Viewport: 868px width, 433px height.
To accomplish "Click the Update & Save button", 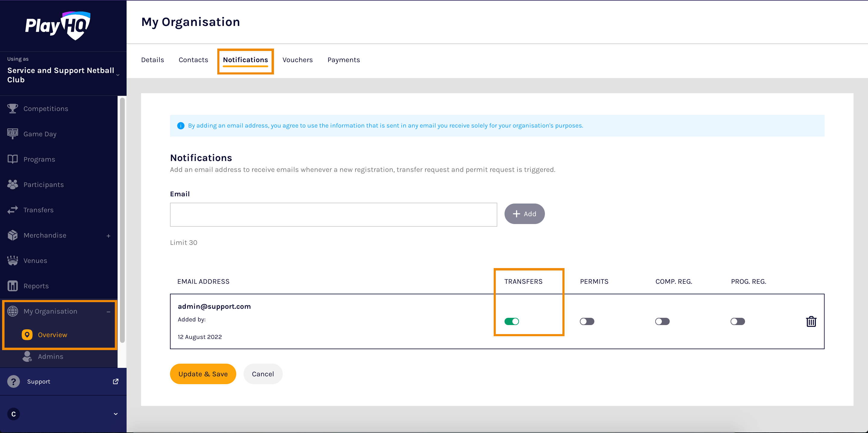I will [x=203, y=374].
